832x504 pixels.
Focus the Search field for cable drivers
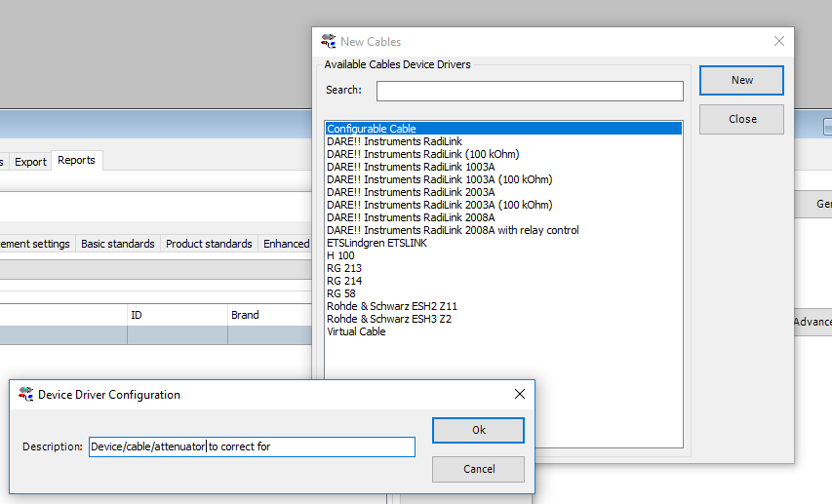(530, 91)
